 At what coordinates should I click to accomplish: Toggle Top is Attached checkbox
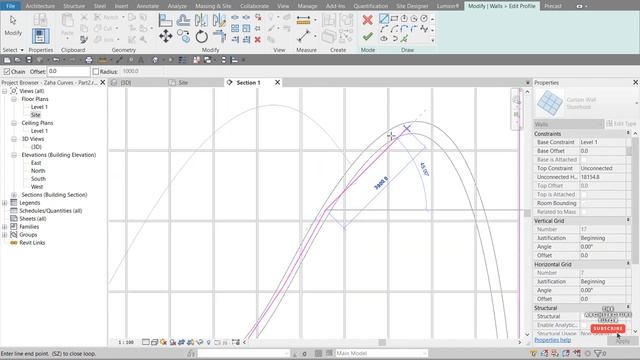pyautogui.click(x=583, y=194)
